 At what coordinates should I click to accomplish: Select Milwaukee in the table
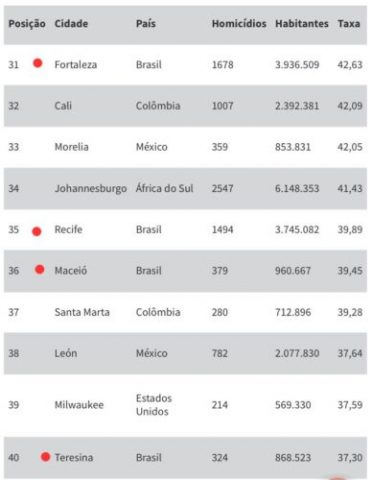(x=79, y=405)
